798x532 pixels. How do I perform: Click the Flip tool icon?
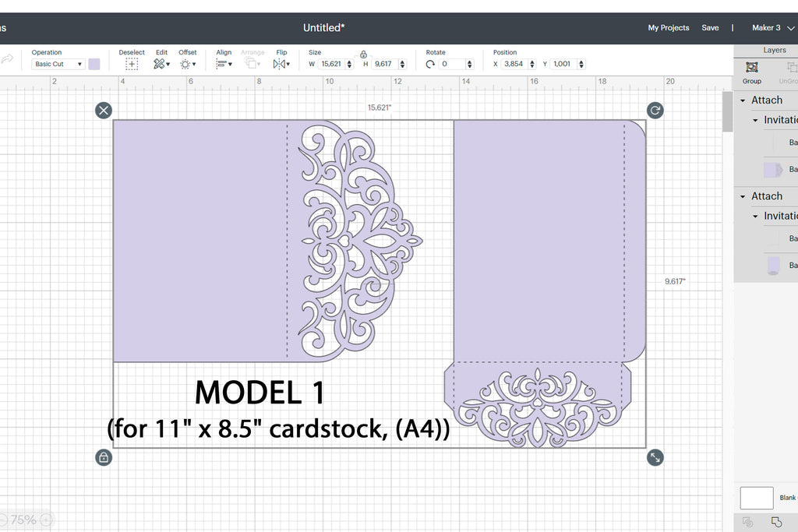tap(280, 64)
